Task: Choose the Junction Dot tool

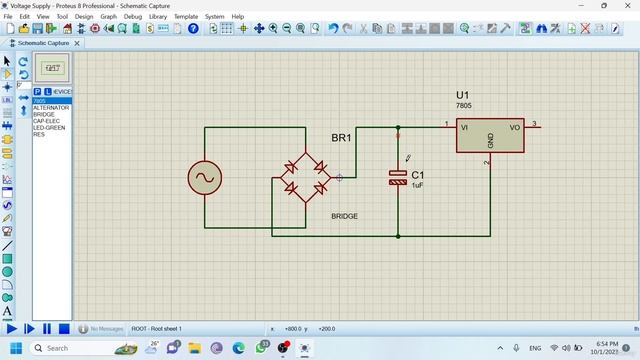Action: click(7, 87)
